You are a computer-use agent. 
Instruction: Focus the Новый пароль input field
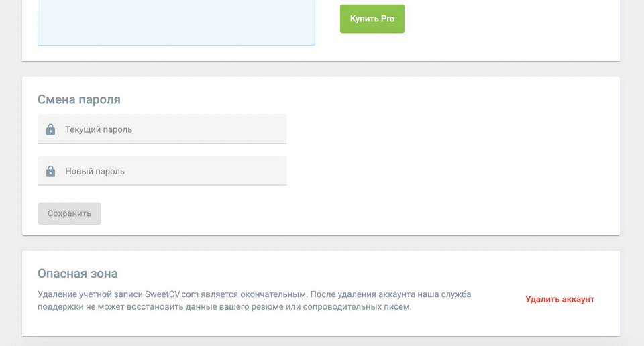point(162,171)
